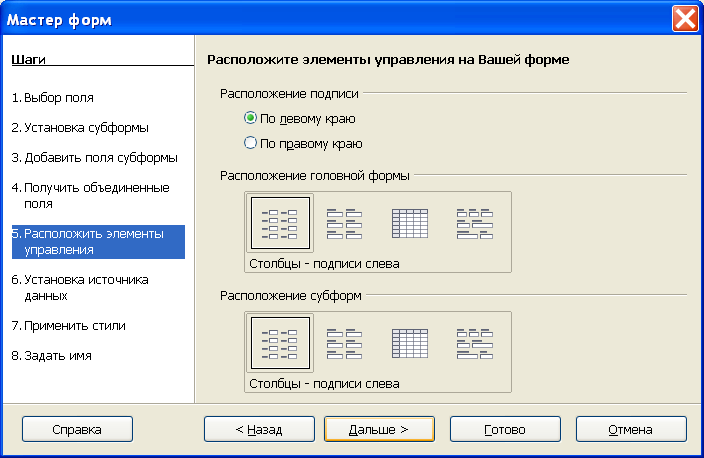Cancel wizard with 'Отмена' button
The width and height of the screenshot is (704, 458).
coord(631,429)
